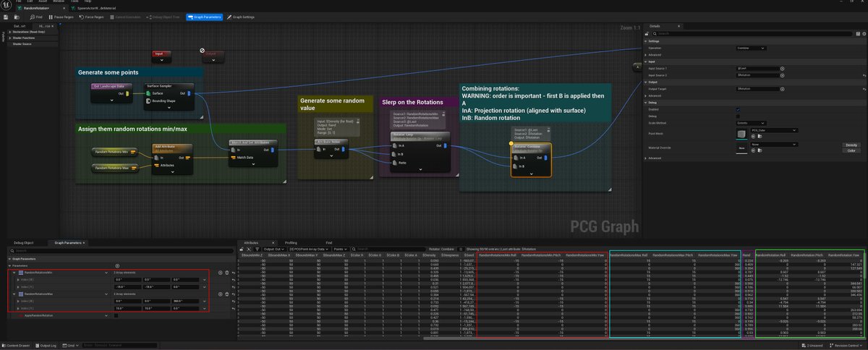Select the Surface Sampler node
868x350 pixels.
point(169,98)
